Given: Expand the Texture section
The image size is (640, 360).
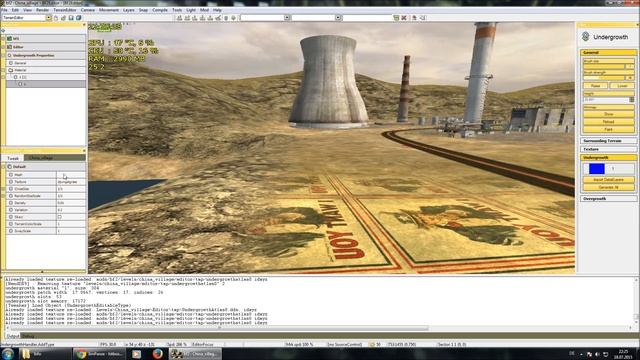Looking at the screenshot, I should 608,149.
